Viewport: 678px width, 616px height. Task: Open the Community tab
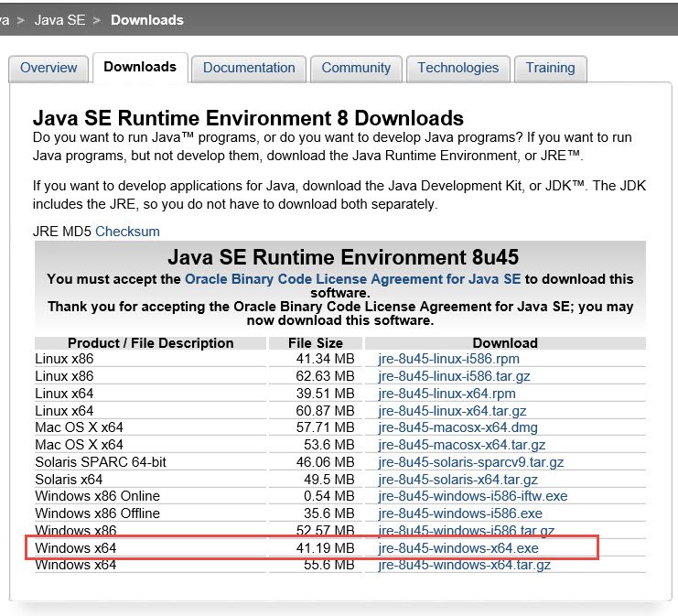356,68
